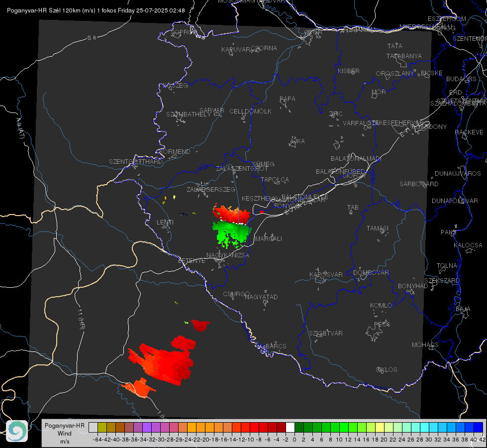Click the SZENTGOTTHARD city label

click(x=136, y=162)
